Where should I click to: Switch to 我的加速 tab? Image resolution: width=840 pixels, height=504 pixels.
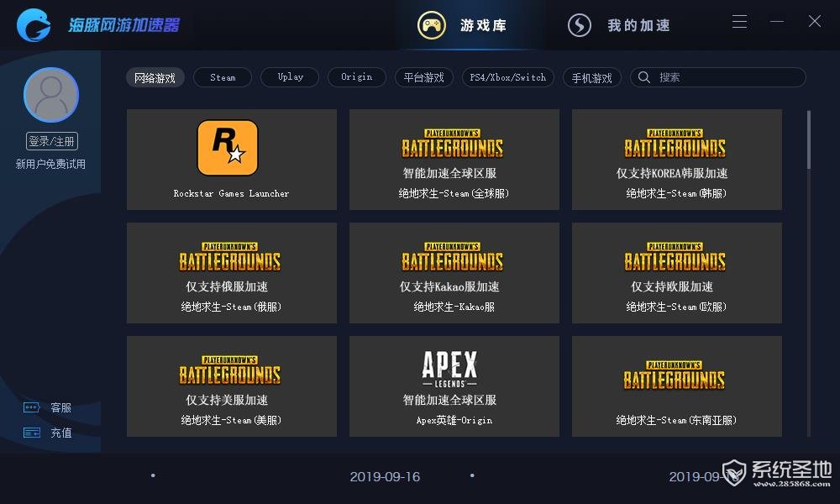coord(619,25)
